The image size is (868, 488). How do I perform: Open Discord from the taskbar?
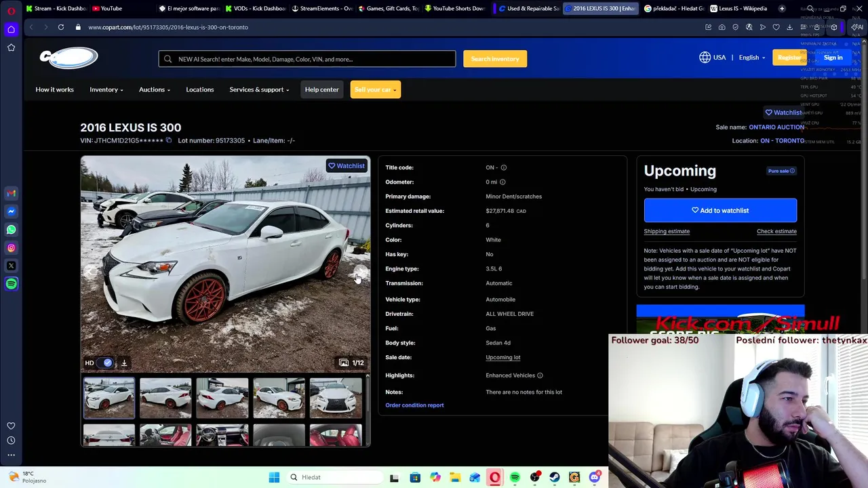[595, 477]
